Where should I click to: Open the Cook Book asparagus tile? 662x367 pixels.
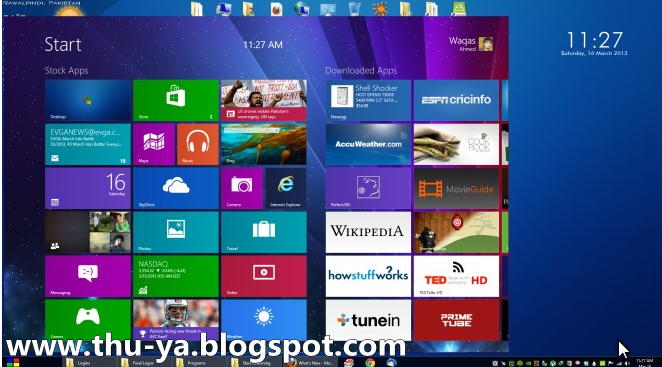coord(456,144)
